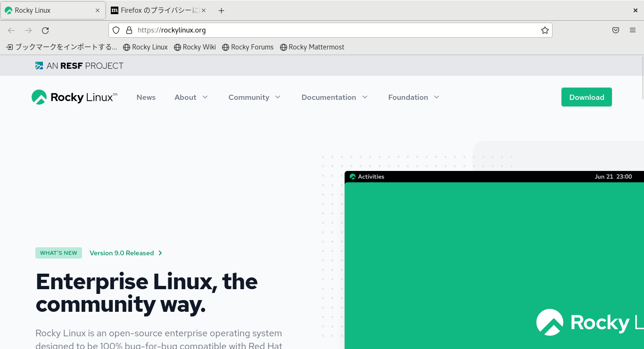Click globe icon of Rocky Linux bookmark

coord(126,47)
